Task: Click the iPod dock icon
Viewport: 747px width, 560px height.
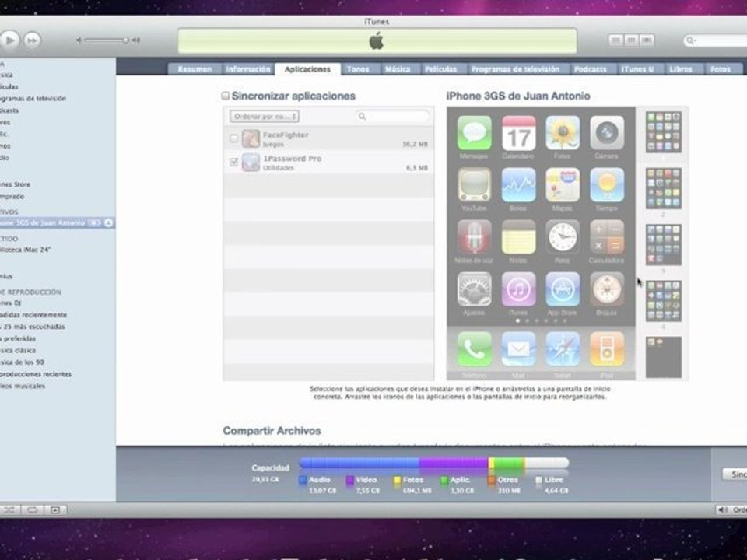Action: tap(606, 349)
